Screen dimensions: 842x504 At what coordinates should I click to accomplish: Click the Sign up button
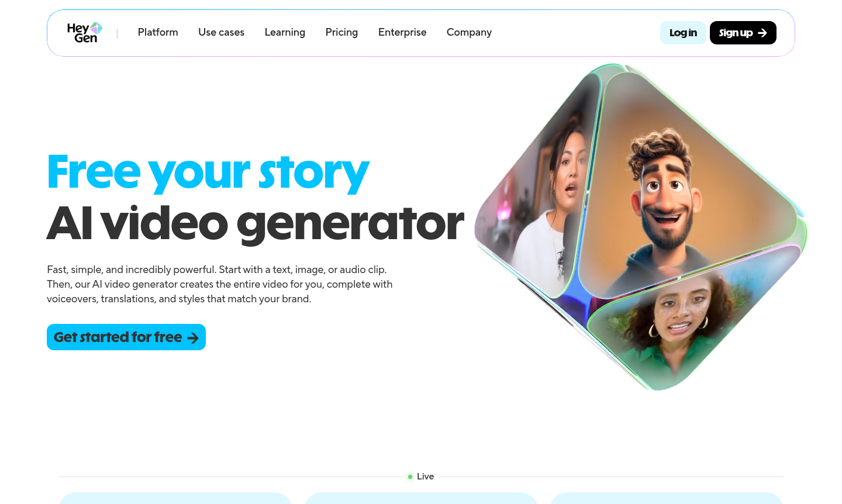[743, 33]
